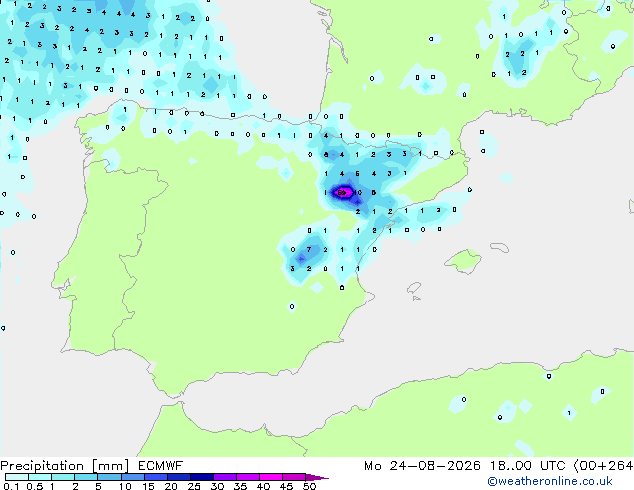Click the "7" value in eastern Spain
The image size is (634, 490).
coord(309,249)
